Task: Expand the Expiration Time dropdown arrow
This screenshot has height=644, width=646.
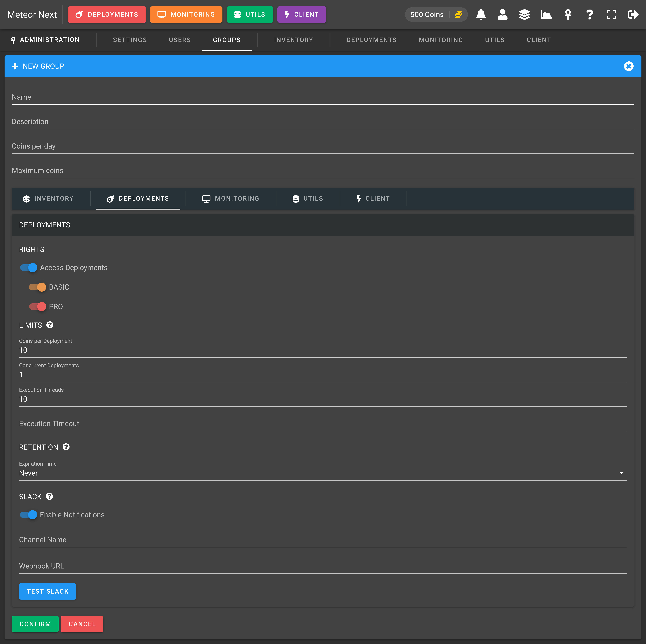Action: [x=621, y=473]
